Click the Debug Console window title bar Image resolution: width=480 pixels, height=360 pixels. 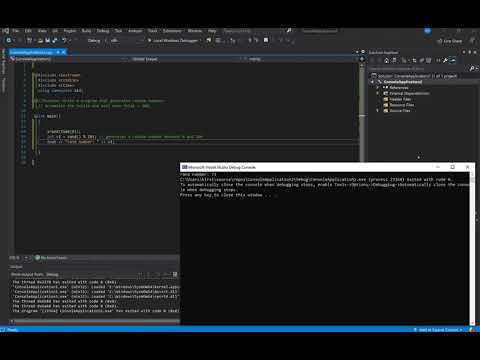(x=307, y=167)
